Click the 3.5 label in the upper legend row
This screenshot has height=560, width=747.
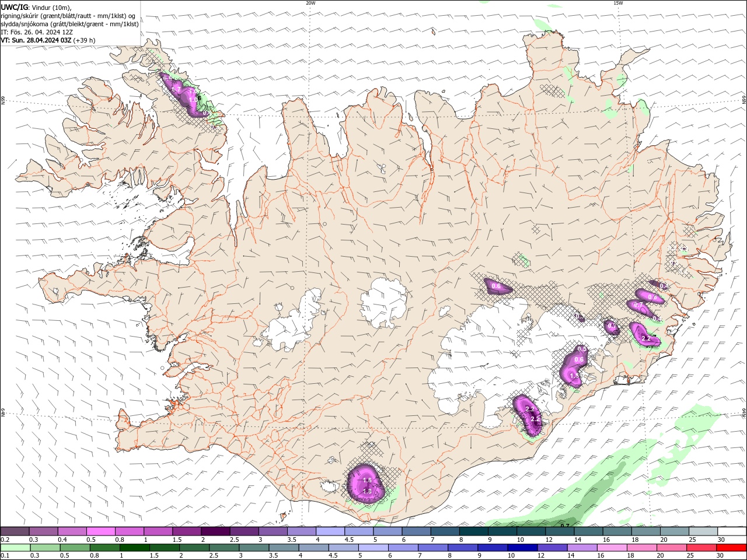click(x=292, y=540)
